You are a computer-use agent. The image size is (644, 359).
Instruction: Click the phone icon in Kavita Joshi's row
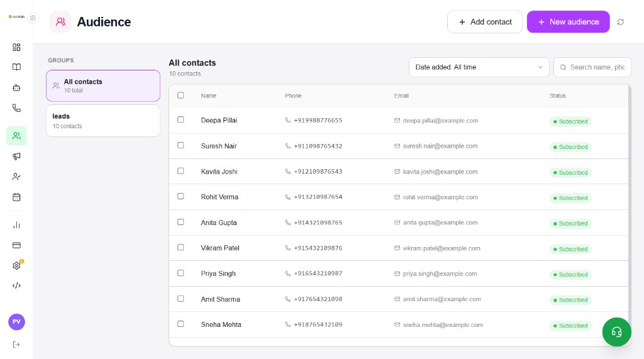(x=288, y=171)
